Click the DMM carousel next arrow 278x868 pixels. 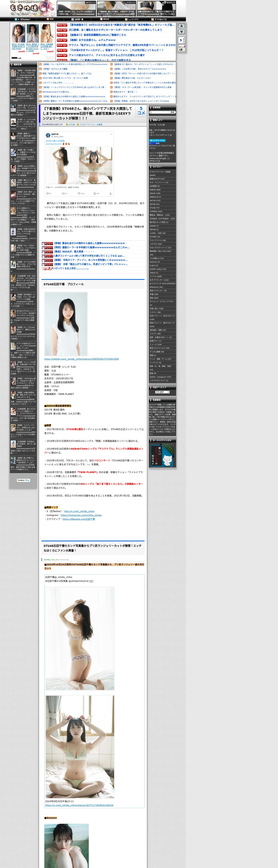52,58
